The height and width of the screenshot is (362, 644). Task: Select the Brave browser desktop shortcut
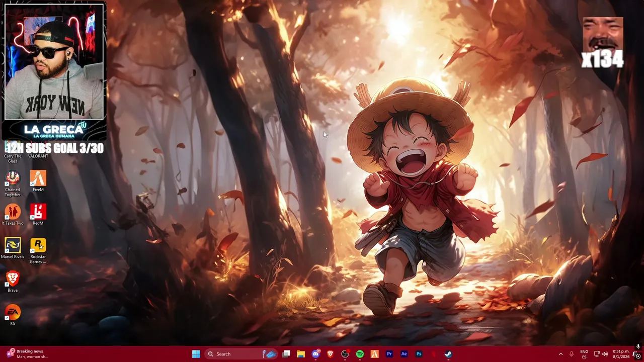(x=13, y=282)
